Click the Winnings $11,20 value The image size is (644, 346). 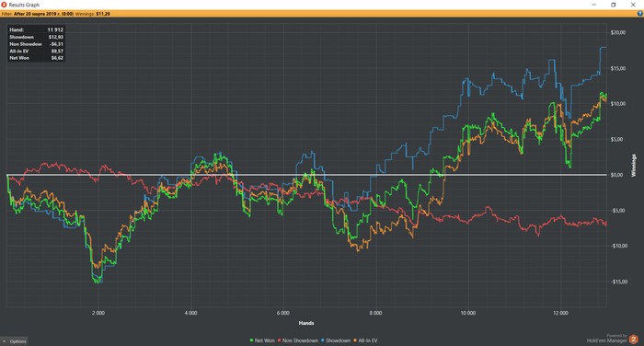103,14
